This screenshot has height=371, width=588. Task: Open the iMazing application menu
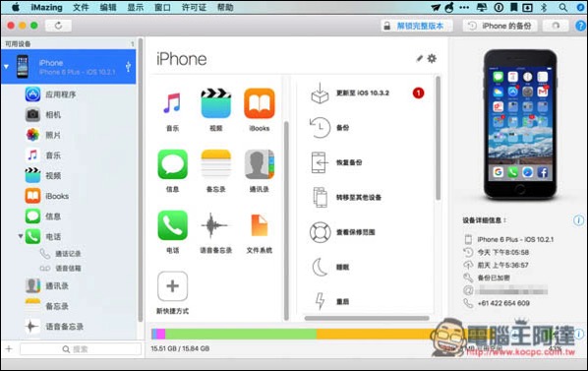tap(46, 7)
